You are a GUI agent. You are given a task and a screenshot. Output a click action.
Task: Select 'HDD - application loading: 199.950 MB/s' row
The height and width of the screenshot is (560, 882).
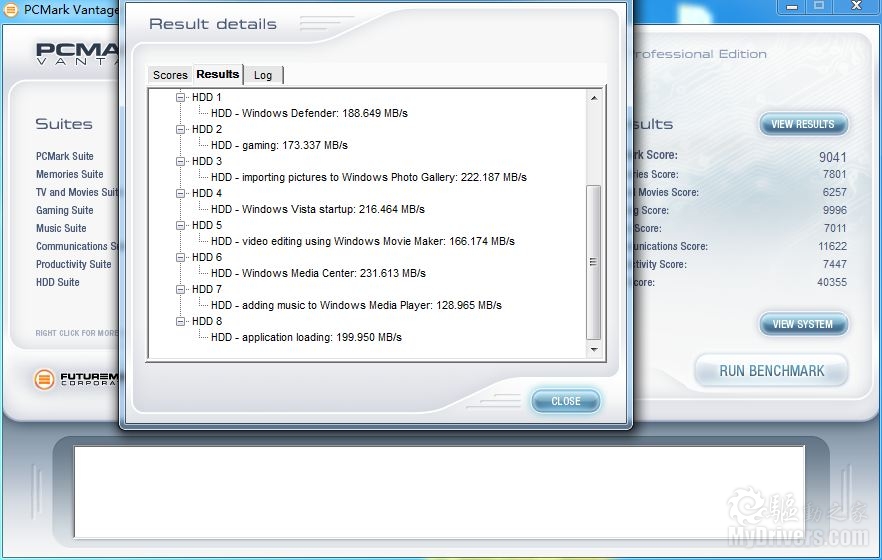pos(307,338)
